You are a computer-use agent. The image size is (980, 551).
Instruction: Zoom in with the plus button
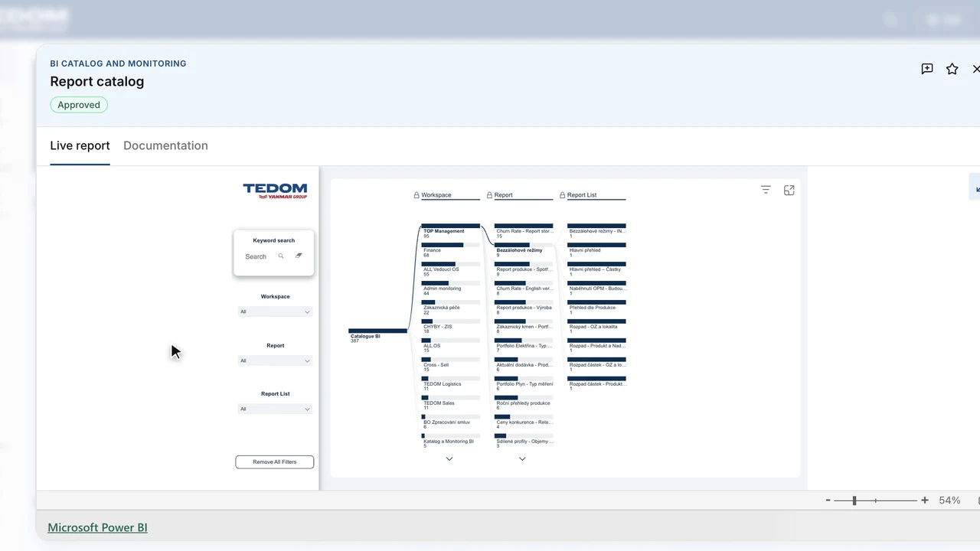(925, 500)
